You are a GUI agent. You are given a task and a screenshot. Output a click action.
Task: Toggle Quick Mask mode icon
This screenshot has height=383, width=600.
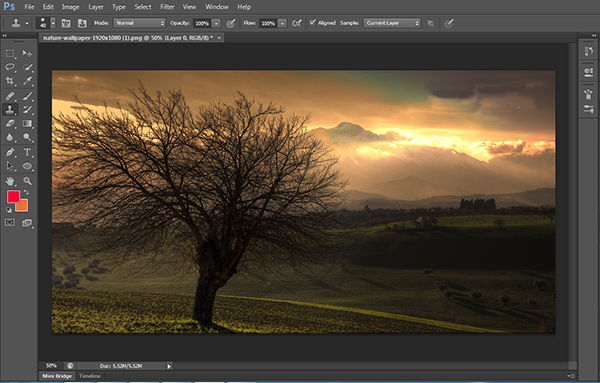[x=10, y=222]
